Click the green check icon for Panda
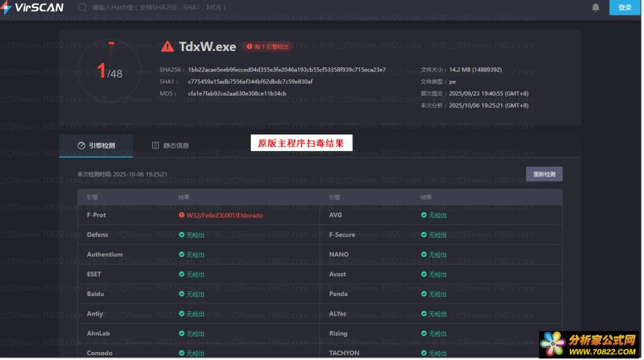Screen dimensions: 644x360 tap(424, 294)
